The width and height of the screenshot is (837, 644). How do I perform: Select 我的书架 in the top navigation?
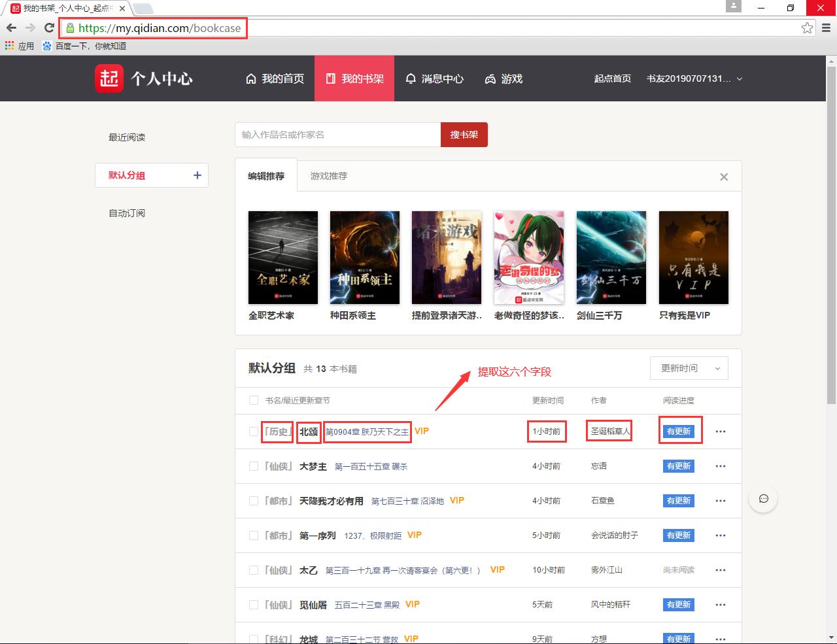pos(354,78)
